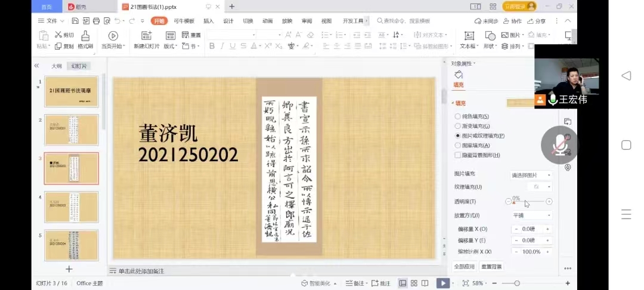Undo the last action
644x290 pixels.
click(117, 21)
